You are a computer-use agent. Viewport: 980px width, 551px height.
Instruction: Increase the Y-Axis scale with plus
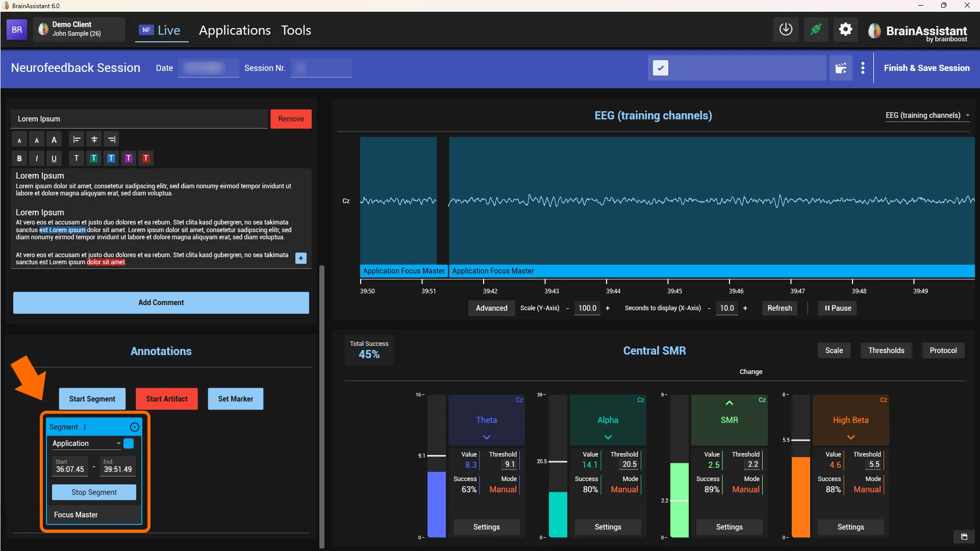[607, 308]
